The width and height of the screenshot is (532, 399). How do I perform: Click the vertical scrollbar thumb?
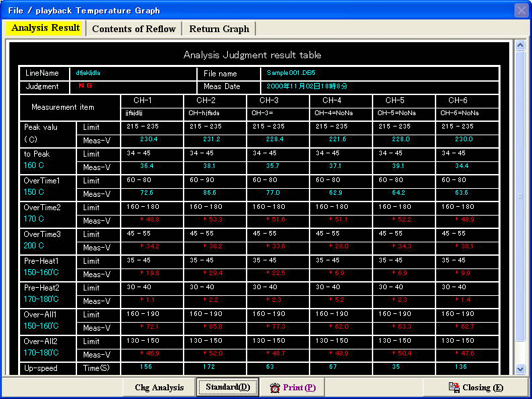(520, 196)
